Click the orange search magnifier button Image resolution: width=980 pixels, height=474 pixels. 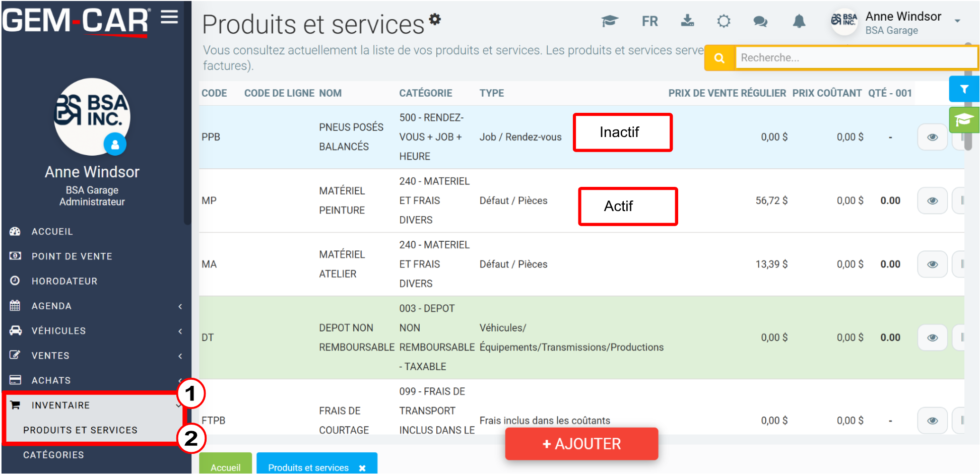720,58
